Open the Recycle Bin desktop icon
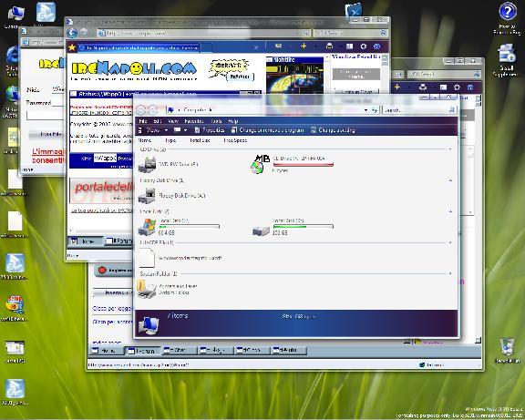Image resolution: width=525 pixels, height=420 pixels. (508, 351)
